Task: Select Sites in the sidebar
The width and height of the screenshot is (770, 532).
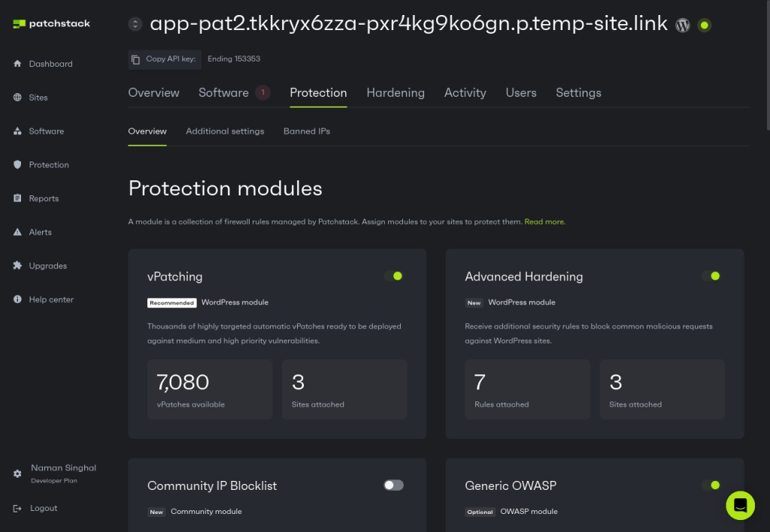Action: 38,98
